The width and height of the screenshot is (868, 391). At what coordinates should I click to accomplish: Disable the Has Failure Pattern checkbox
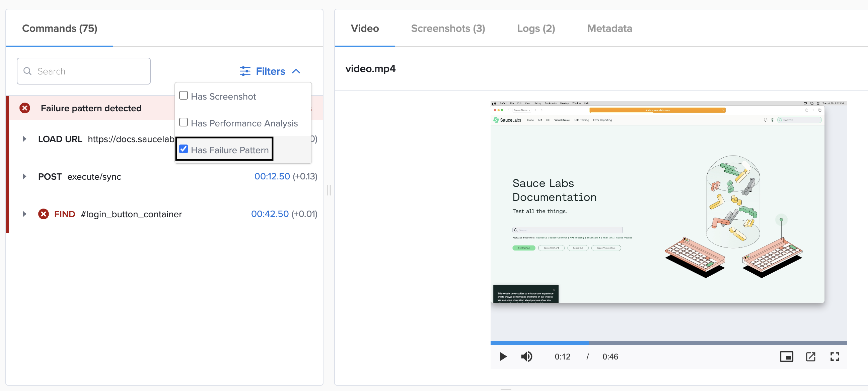[184, 149]
